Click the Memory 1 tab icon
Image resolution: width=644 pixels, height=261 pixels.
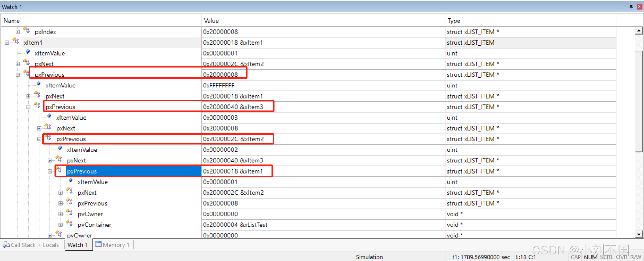click(x=98, y=244)
